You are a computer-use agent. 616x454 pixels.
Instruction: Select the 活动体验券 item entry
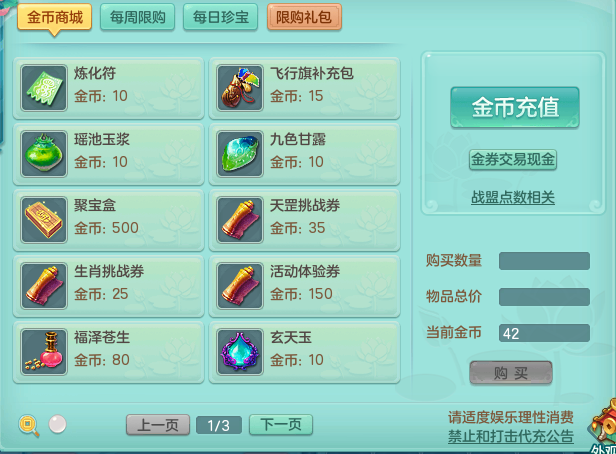tap(304, 286)
